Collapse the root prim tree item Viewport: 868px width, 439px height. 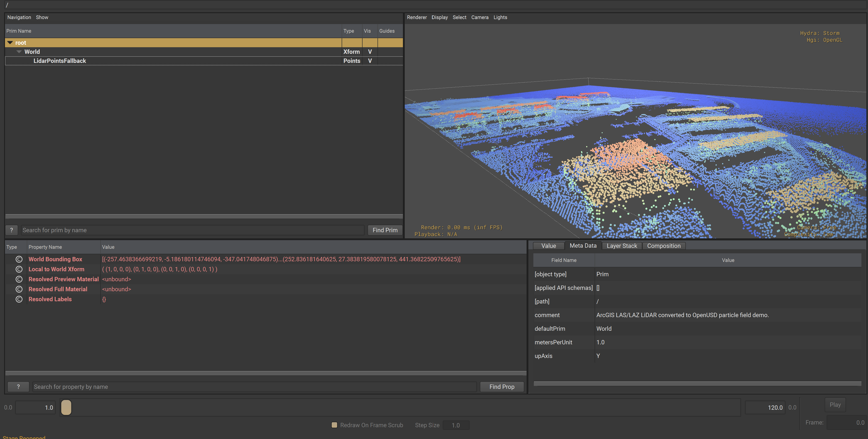tap(10, 42)
